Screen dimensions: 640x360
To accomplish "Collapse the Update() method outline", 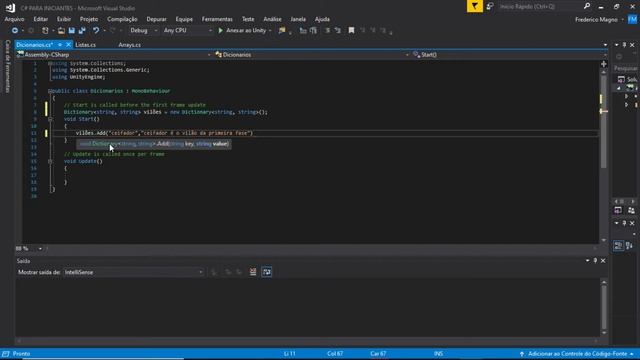I will 50,161.
